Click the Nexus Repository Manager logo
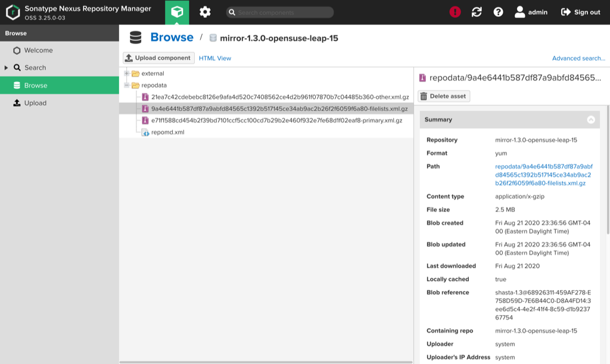This screenshot has width=610, height=364. (x=13, y=12)
